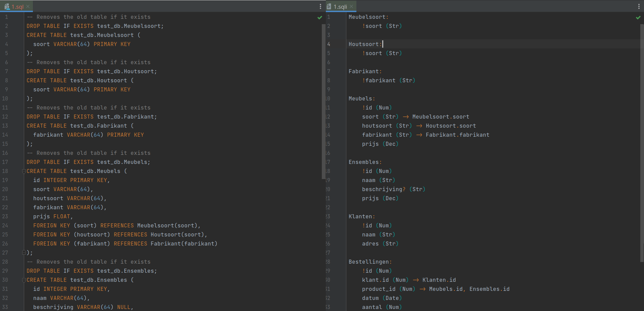Click 'Houtsoort.soort' reference
The width and height of the screenshot is (644, 311).
point(451,126)
